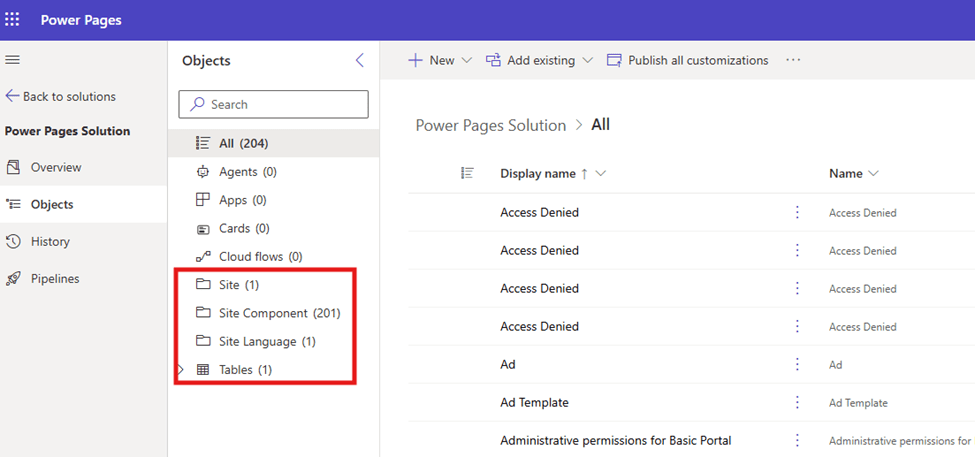The width and height of the screenshot is (975, 457).
Task: Click the list view icon in table header
Action: point(467,173)
